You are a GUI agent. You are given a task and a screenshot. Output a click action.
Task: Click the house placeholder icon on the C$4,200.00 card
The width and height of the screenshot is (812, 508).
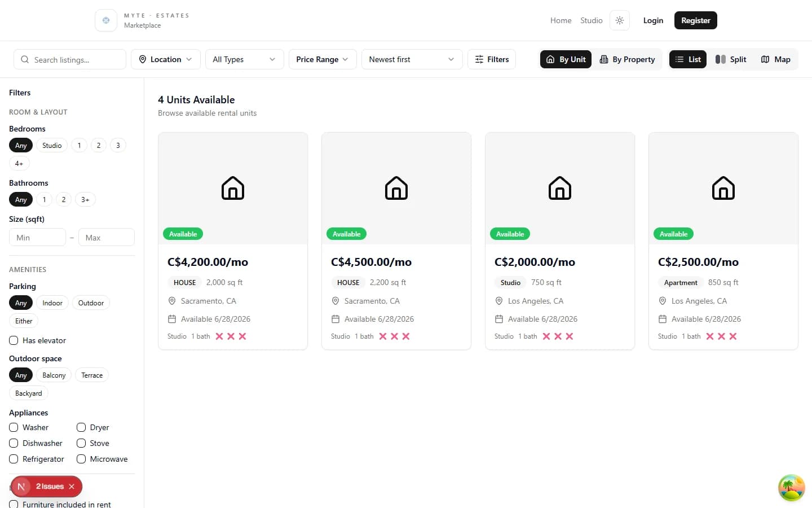pyautogui.click(x=233, y=188)
